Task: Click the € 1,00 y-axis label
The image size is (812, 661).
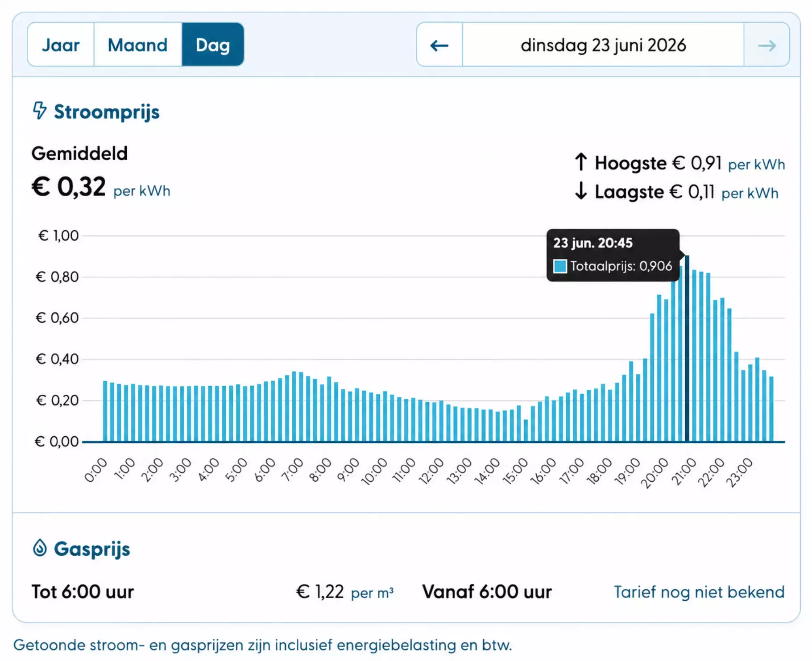Action: 58,235
